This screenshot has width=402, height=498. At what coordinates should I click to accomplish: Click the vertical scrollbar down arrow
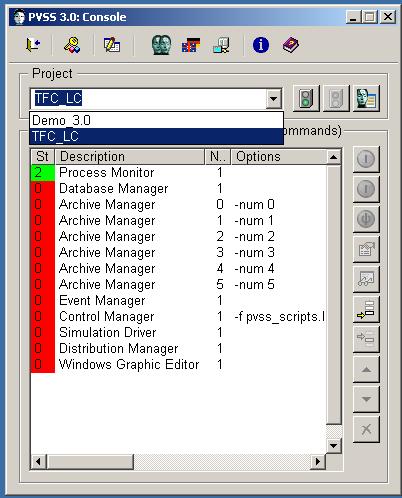click(x=333, y=445)
